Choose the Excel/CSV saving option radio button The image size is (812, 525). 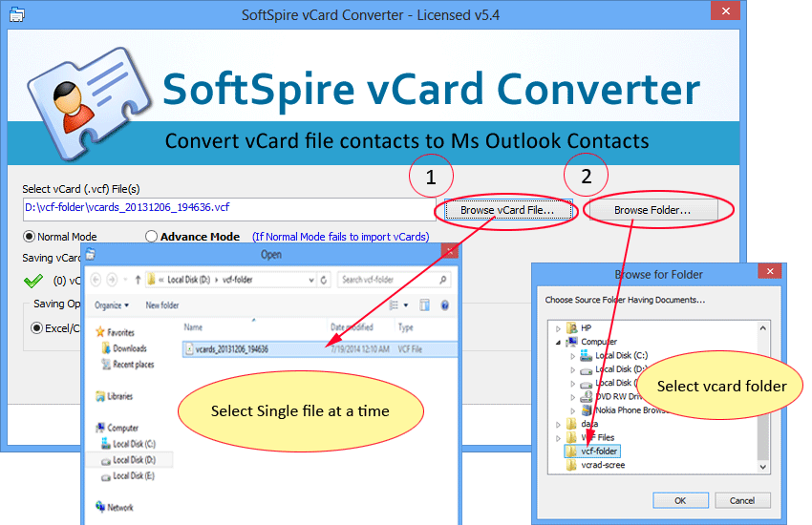click(x=37, y=327)
